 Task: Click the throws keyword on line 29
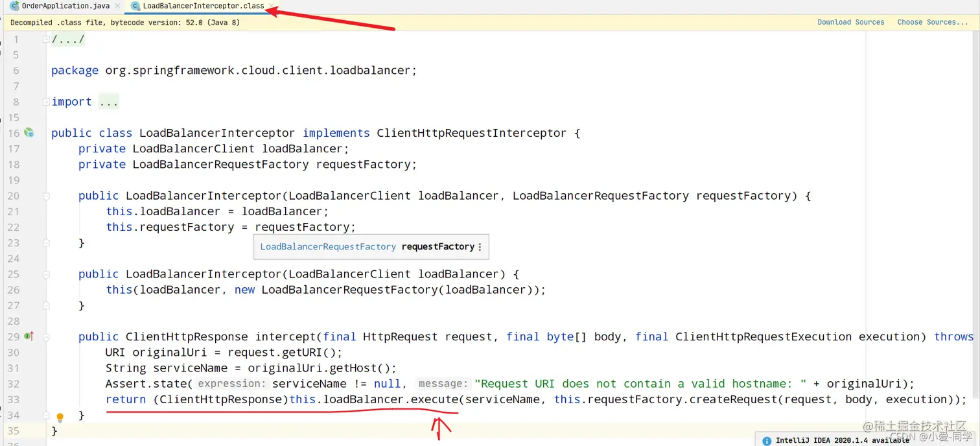point(953,336)
